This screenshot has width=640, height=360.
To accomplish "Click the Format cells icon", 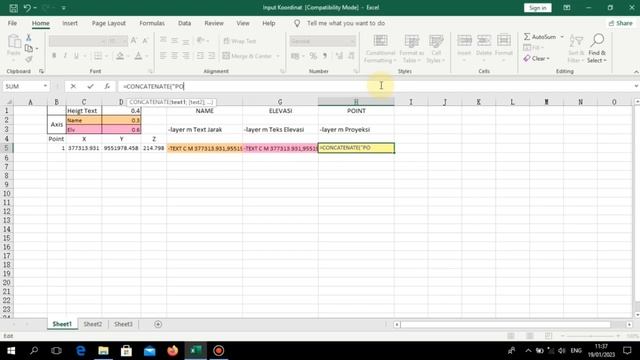I will point(504,40).
